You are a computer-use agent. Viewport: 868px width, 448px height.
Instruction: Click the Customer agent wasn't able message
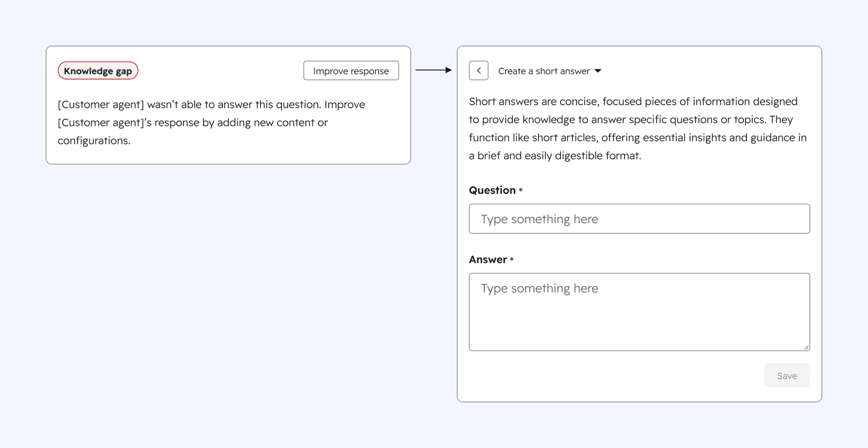(211, 122)
